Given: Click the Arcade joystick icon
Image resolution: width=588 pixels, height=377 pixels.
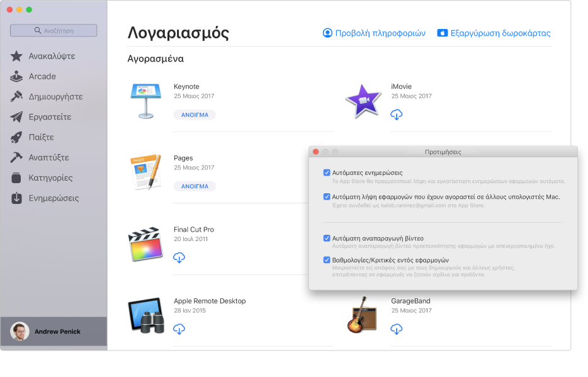Looking at the screenshot, I should pos(16,76).
